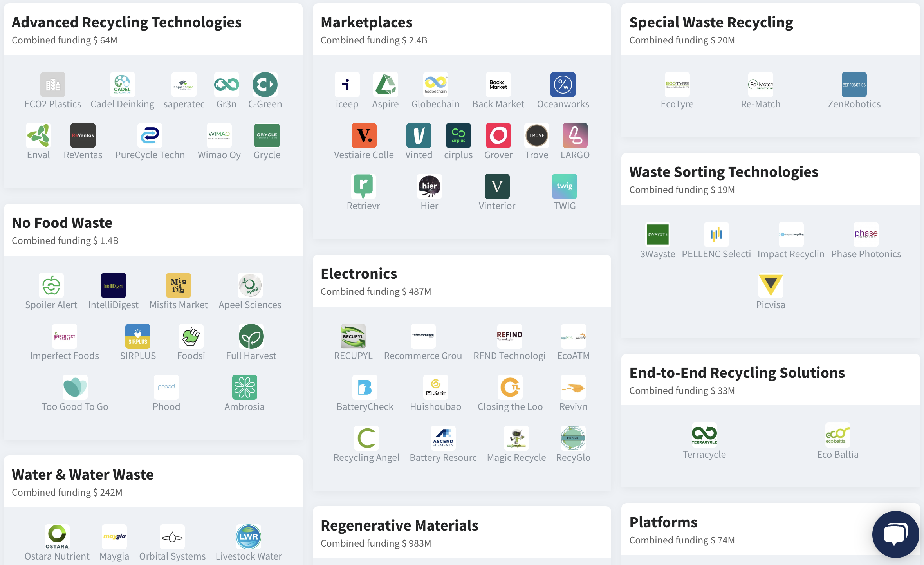Click the Gr3n infinity logo

click(x=226, y=85)
